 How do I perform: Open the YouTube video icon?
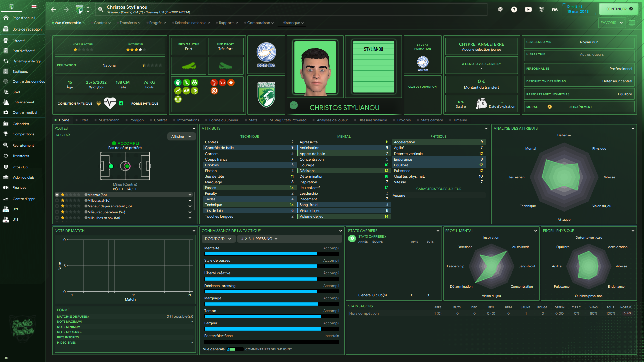528,9
